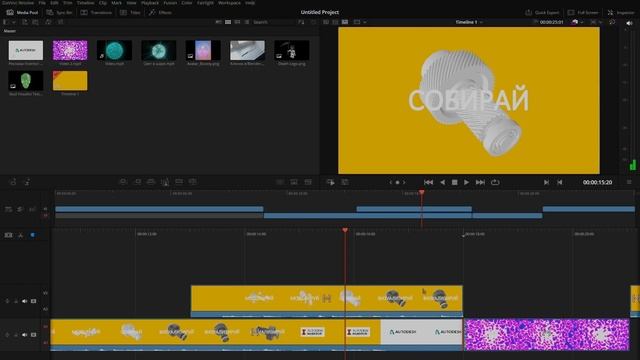Lock the upper video track
The height and width of the screenshot is (360, 640).
(7, 301)
